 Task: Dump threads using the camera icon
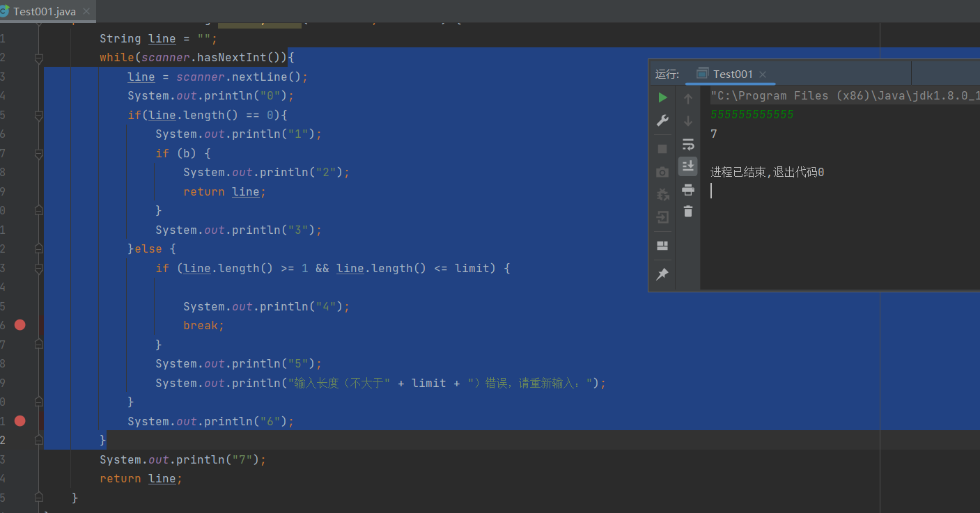click(662, 172)
